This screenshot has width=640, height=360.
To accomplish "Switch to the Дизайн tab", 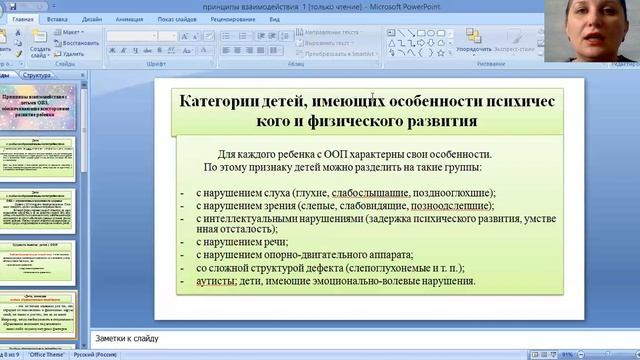I will [92, 19].
